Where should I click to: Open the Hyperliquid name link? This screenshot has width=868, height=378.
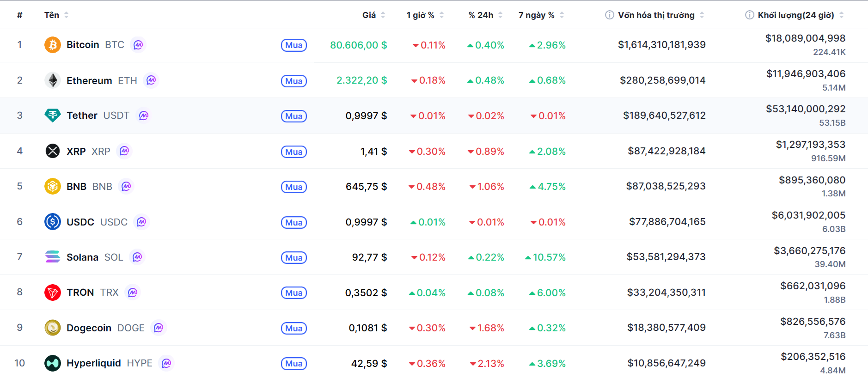[94, 363]
